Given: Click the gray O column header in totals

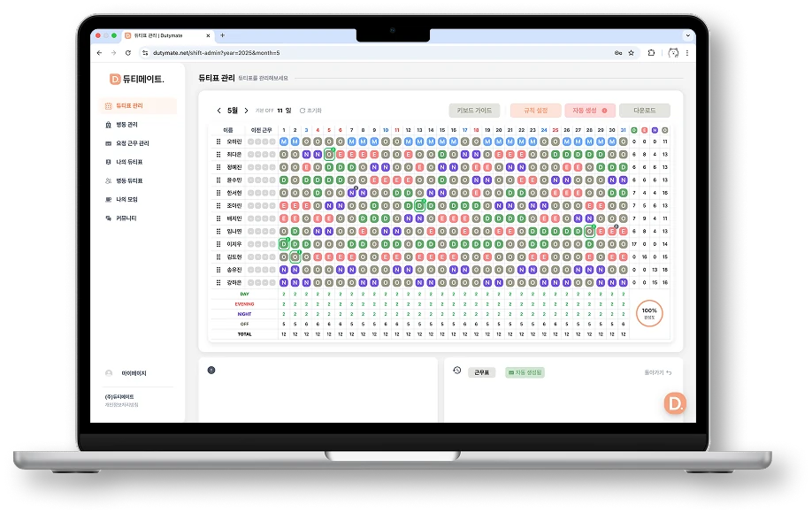Looking at the screenshot, I should pyautogui.click(x=665, y=130).
